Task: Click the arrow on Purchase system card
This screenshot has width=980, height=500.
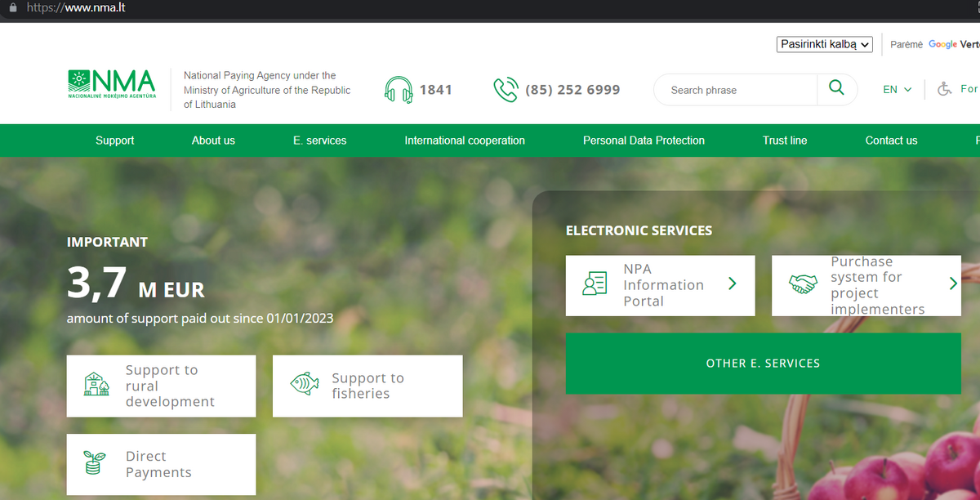Action: click(x=952, y=284)
